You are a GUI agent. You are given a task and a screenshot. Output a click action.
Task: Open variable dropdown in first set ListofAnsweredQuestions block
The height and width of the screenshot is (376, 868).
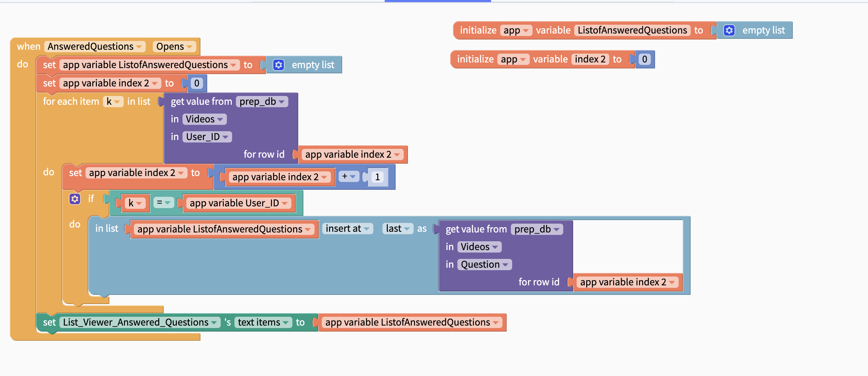(x=150, y=65)
